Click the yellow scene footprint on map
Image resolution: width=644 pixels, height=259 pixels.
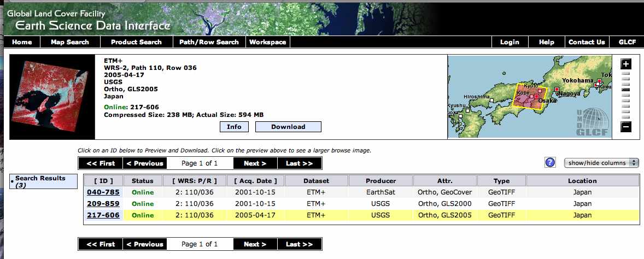[531, 97]
